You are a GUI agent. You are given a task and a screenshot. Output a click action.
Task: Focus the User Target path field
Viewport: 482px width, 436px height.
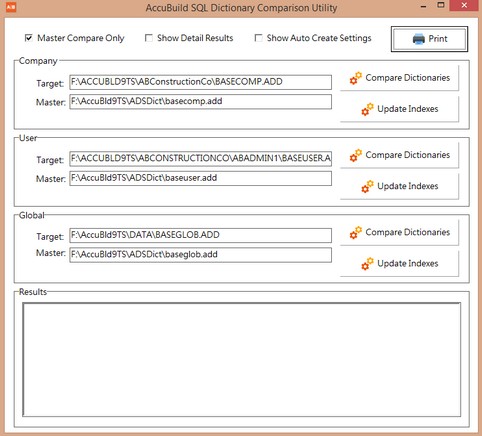pyautogui.click(x=201, y=159)
